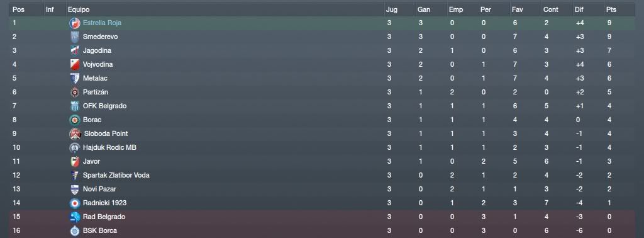Click the Estrella Roja club badge
Viewport: 644px width, 238px height.
coord(74,23)
